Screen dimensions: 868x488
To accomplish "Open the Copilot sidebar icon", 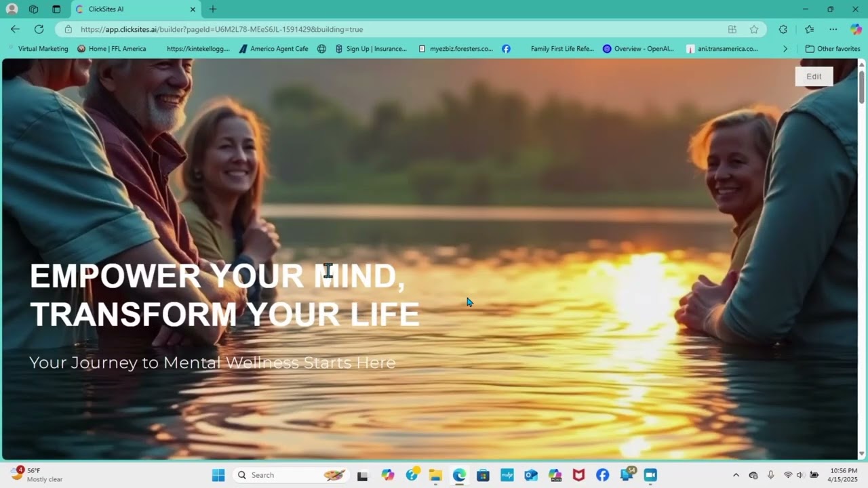I will click(856, 29).
